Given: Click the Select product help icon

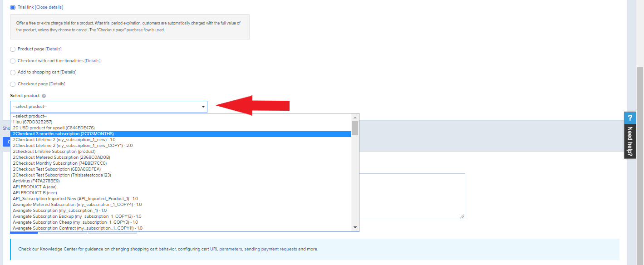Looking at the screenshot, I should click(x=44, y=96).
